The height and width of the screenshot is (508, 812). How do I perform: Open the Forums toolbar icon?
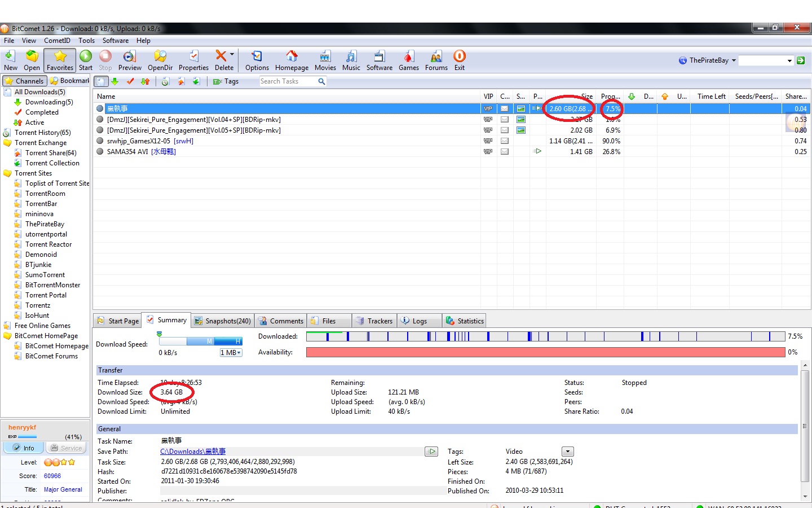point(436,60)
